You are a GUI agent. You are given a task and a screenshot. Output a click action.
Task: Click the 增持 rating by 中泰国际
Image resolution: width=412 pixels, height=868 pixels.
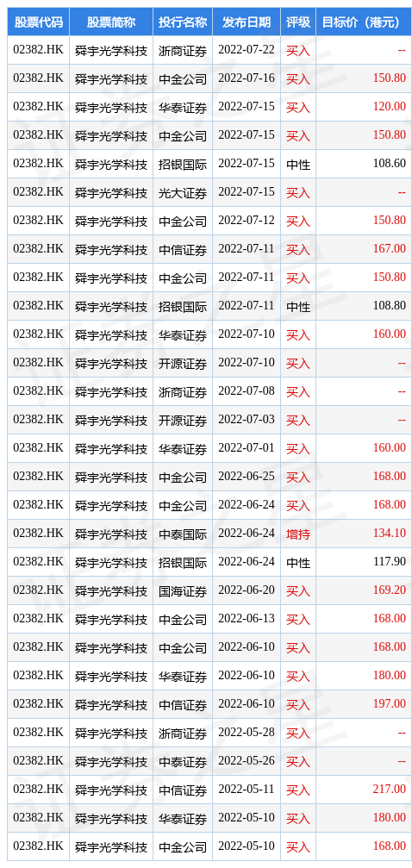click(x=298, y=534)
